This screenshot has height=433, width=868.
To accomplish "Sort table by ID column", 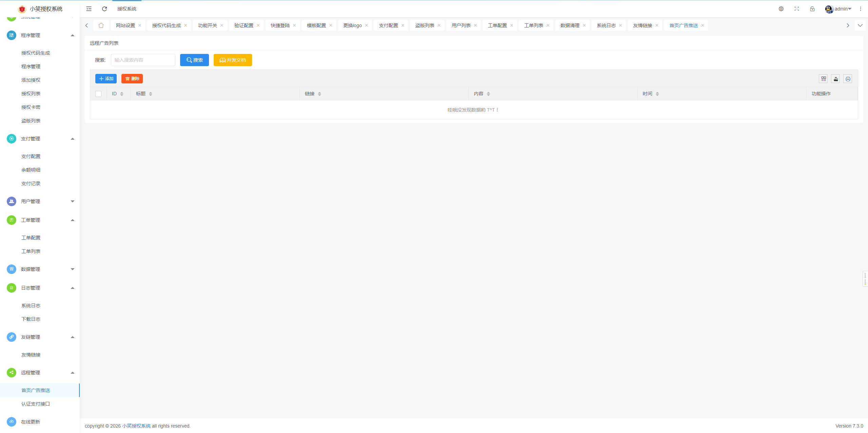I will point(122,94).
